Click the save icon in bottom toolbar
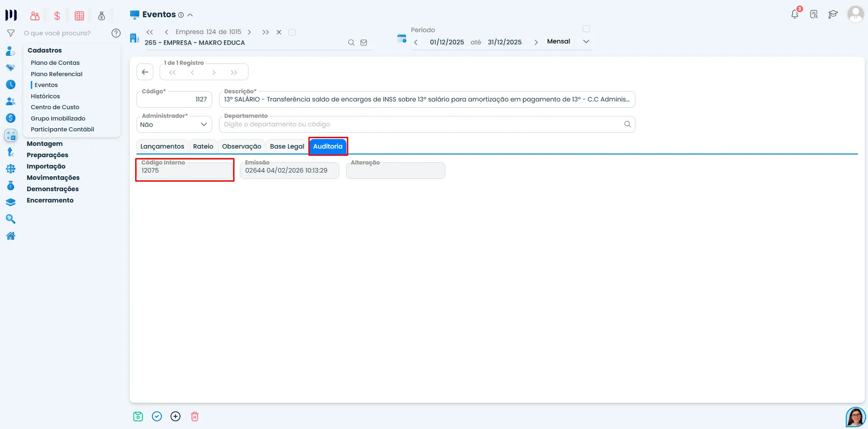The width and height of the screenshot is (868, 429). point(138,416)
